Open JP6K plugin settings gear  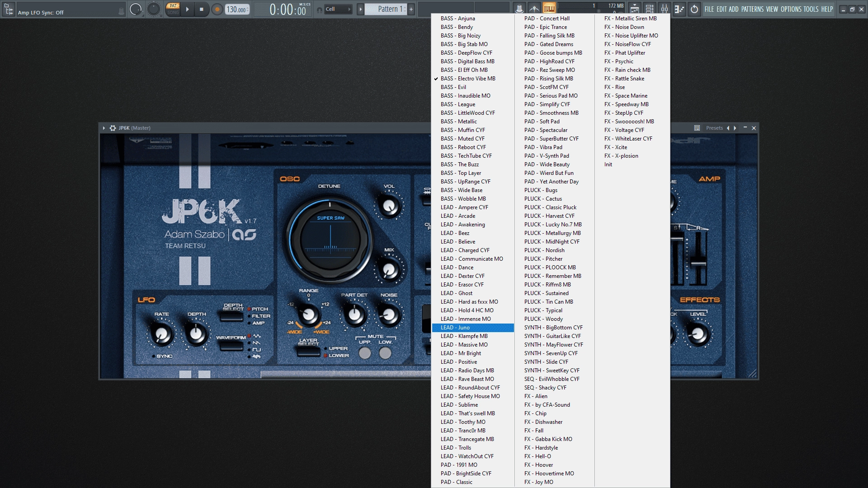click(113, 128)
